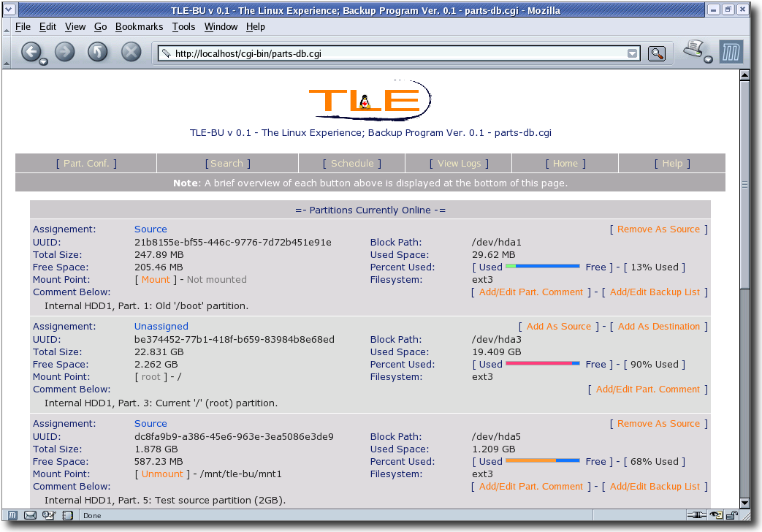
Task: Click the TLE penguin logo image
Action: click(x=370, y=101)
